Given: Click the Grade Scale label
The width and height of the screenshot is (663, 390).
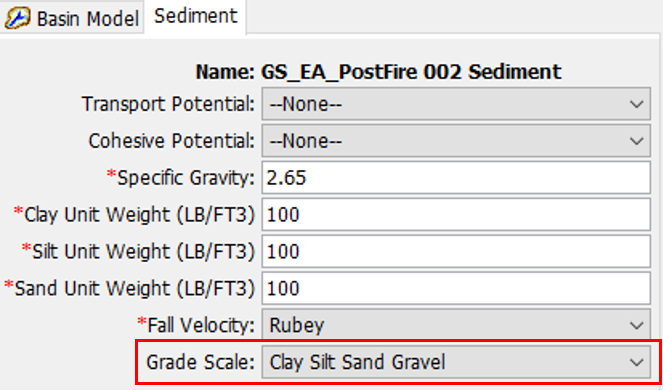Looking at the screenshot, I should (x=200, y=362).
